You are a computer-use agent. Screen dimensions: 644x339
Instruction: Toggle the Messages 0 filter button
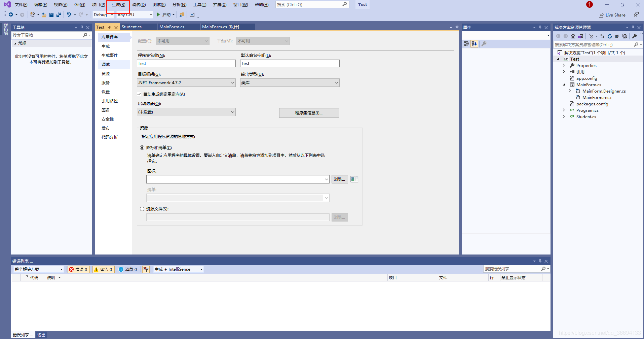point(128,269)
